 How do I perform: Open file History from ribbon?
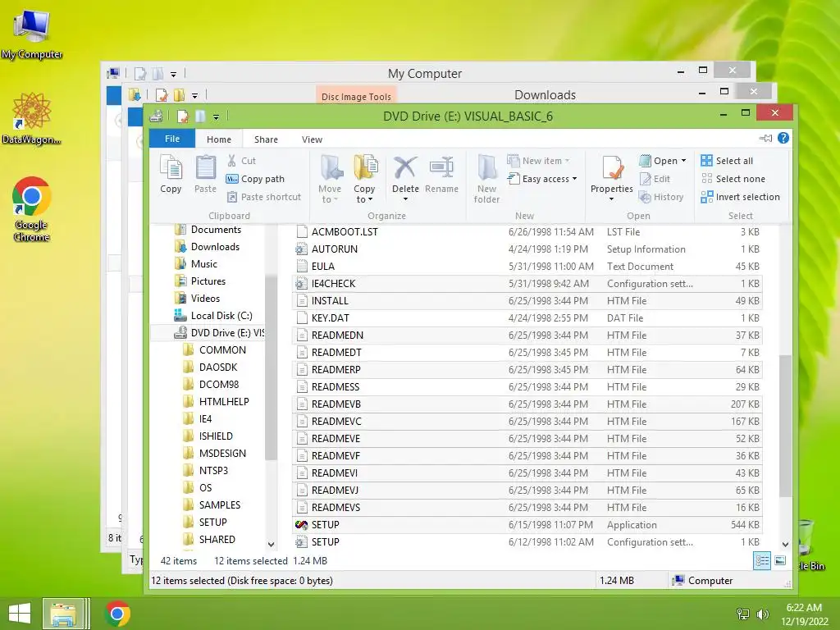coord(661,197)
